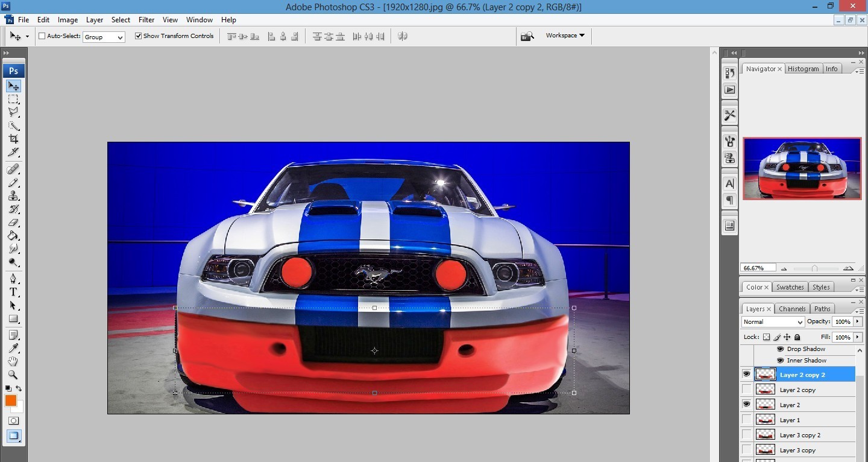Open the Paragraph panel icon
Screen dimensions: 868x462
click(729, 200)
